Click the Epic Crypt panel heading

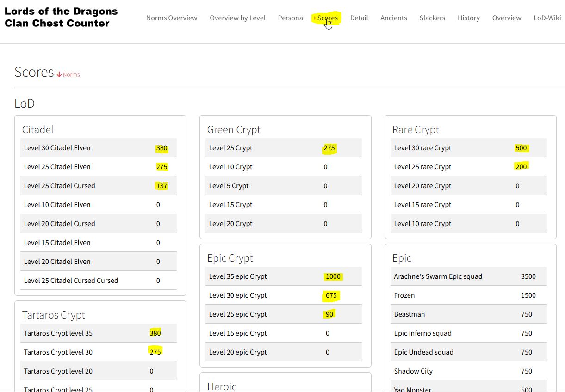(230, 258)
